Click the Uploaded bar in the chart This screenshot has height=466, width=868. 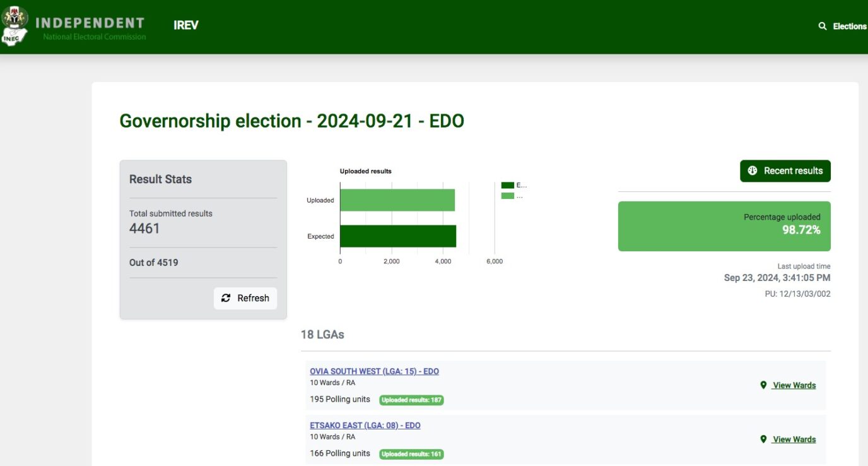(x=397, y=200)
